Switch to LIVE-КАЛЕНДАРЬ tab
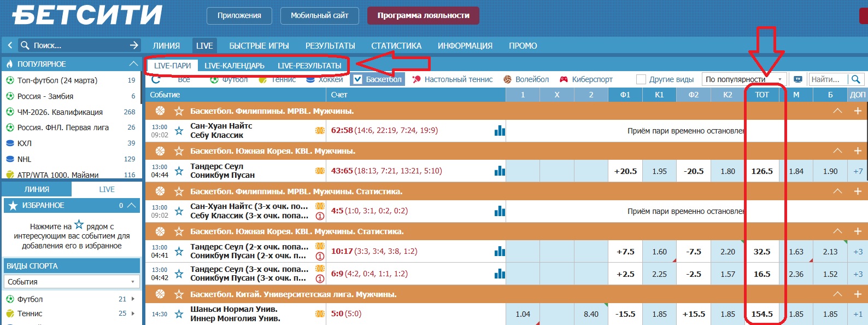 (234, 66)
